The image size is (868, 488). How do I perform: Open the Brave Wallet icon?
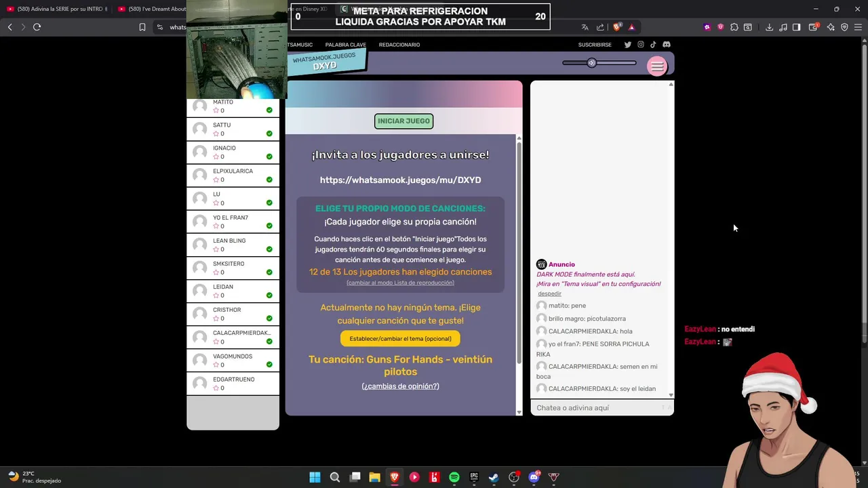814,27
